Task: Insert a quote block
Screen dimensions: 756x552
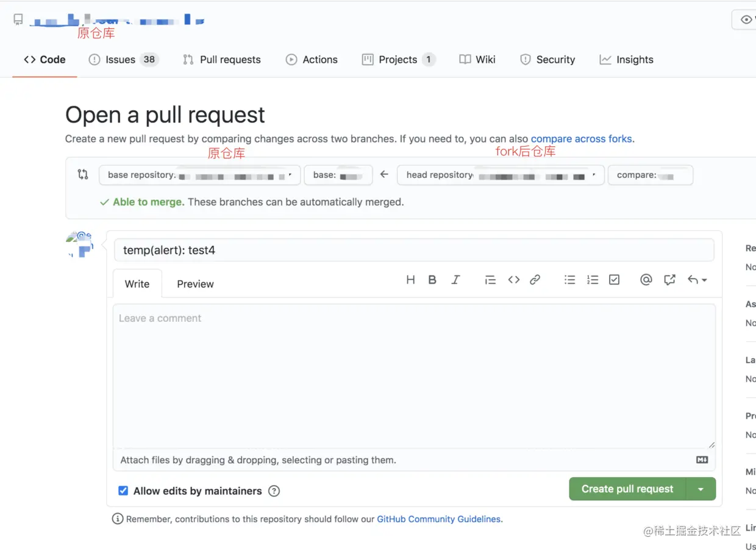Action: coord(491,280)
